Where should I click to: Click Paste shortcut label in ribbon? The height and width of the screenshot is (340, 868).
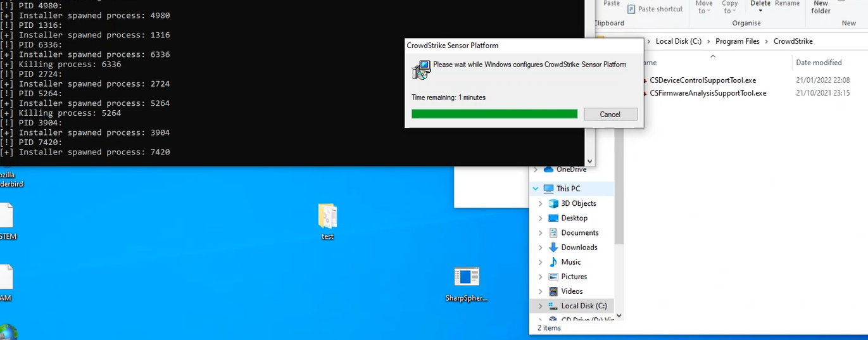(x=660, y=9)
